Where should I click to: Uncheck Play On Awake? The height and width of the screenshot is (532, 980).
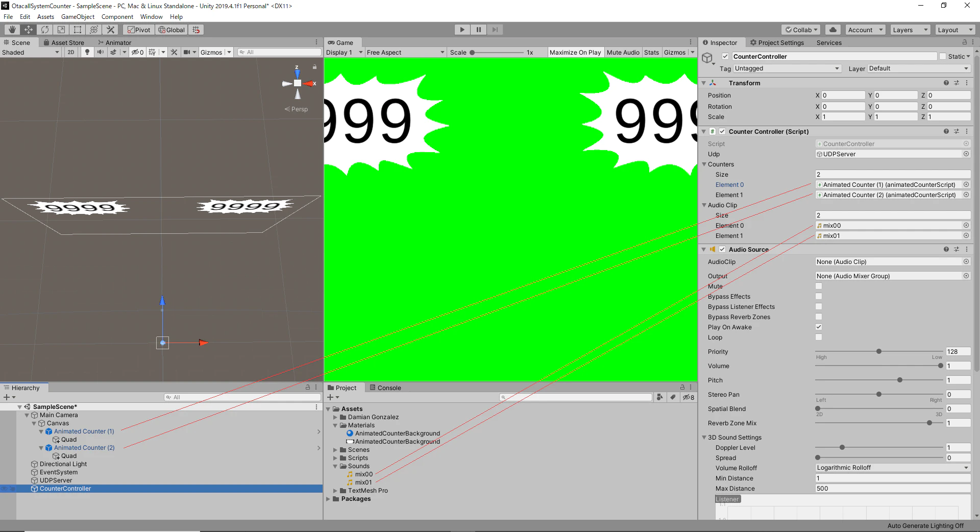(x=819, y=327)
